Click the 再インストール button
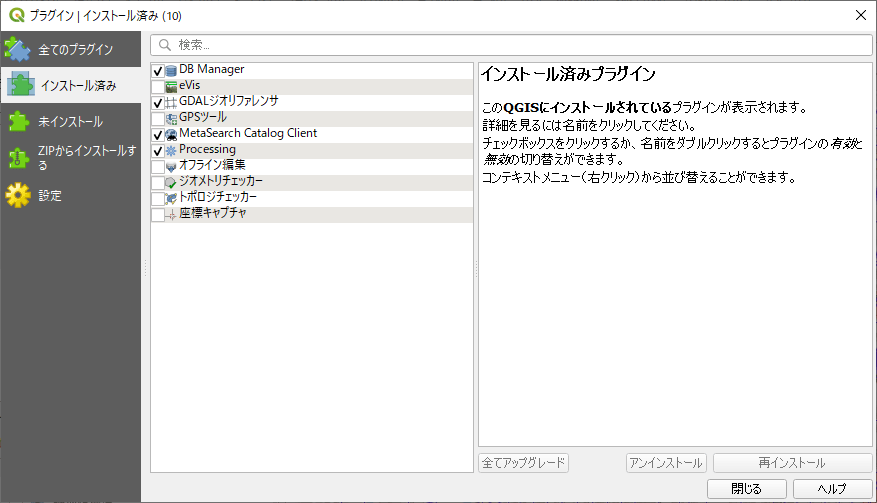The height and width of the screenshot is (503, 877). [792, 463]
